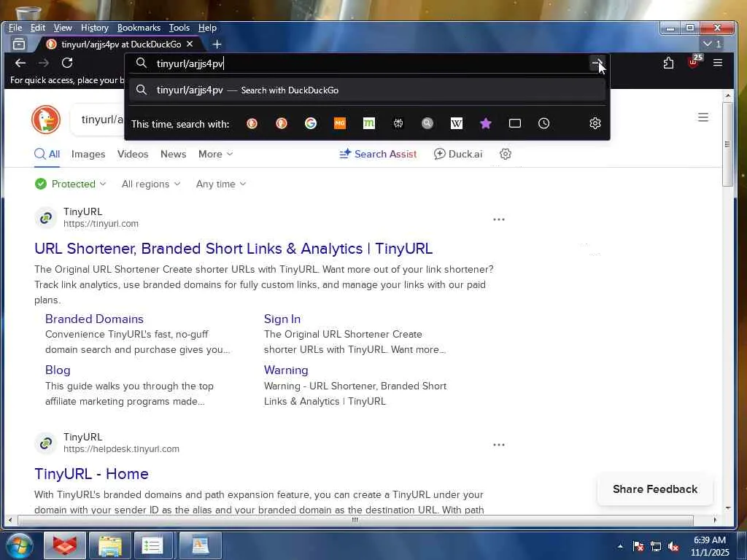Switch to Videos results tab

133,155
